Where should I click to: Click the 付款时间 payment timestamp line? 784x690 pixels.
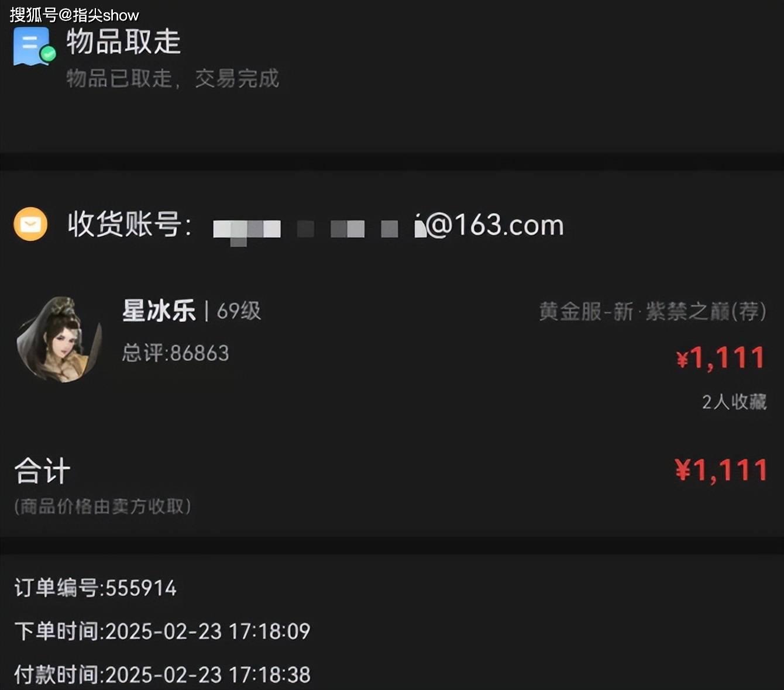coord(162,675)
